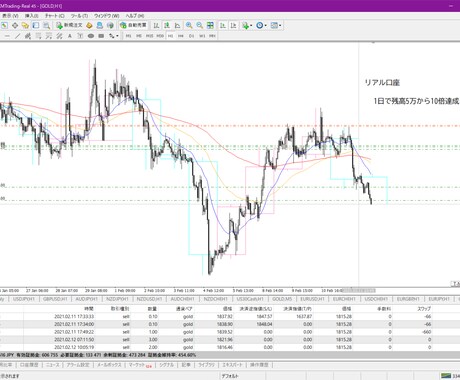Screen dimensions: 460x380
Task: Open the periodicity clock dropdown
Action: click(261, 25)
